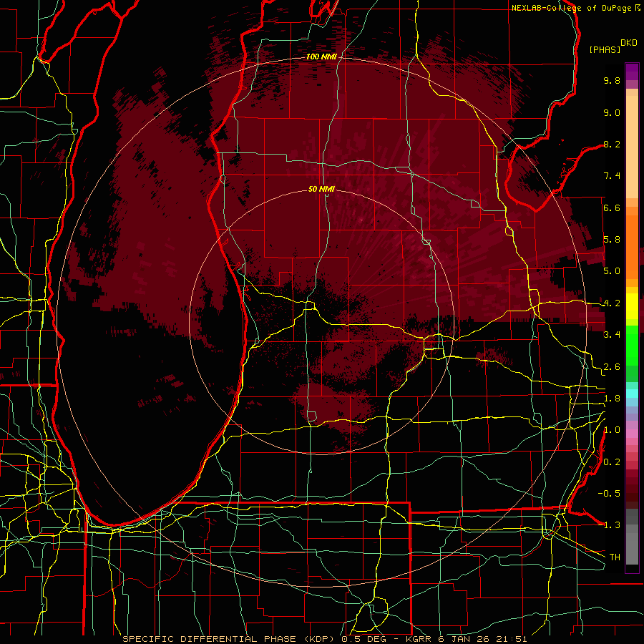Click the 9.0 value on the color scale
The height and width of the screenshot is (644, 644).
point(612,112)
